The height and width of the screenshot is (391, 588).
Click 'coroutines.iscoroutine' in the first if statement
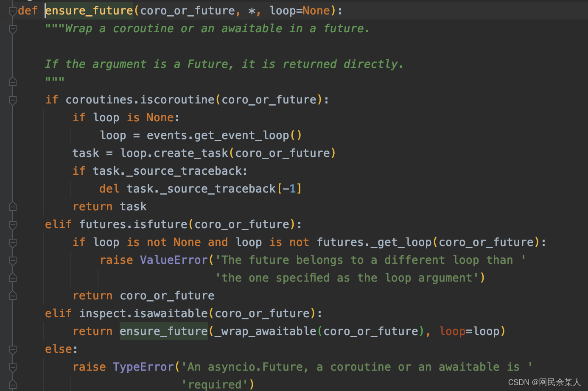point(140,100)
